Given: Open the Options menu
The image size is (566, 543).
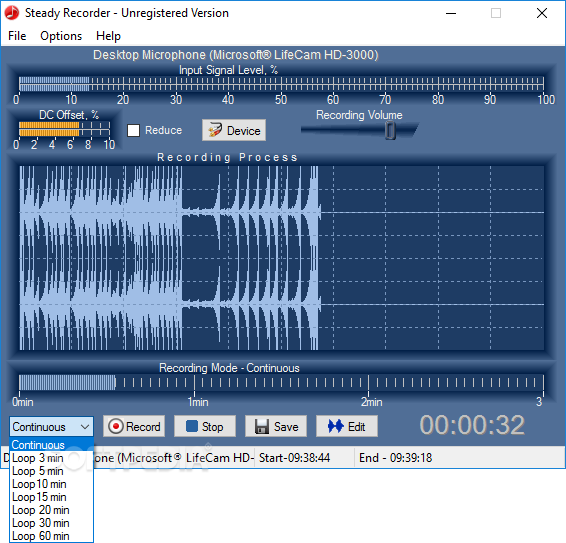Looking at the screenshot, I should [61, 36].
